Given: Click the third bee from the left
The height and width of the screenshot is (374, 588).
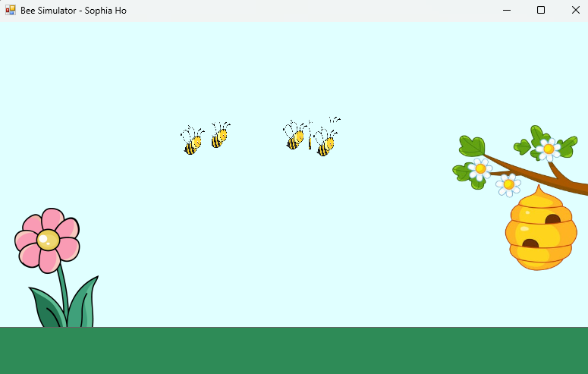Looking at the screenshot, I should point(296,135).
